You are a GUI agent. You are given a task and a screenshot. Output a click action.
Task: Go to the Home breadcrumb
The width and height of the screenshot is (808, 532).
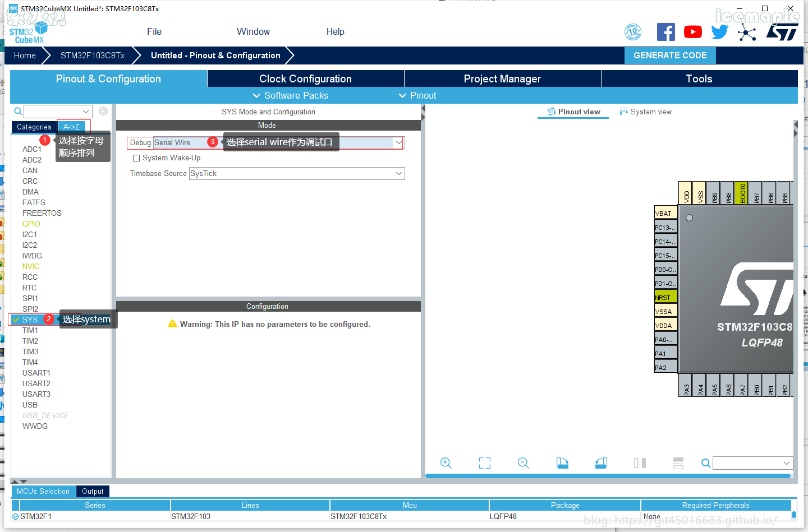[25, 55]
